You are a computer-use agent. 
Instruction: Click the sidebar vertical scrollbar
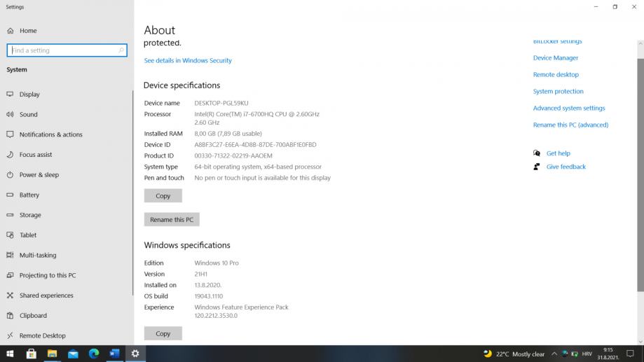[132, 192]
